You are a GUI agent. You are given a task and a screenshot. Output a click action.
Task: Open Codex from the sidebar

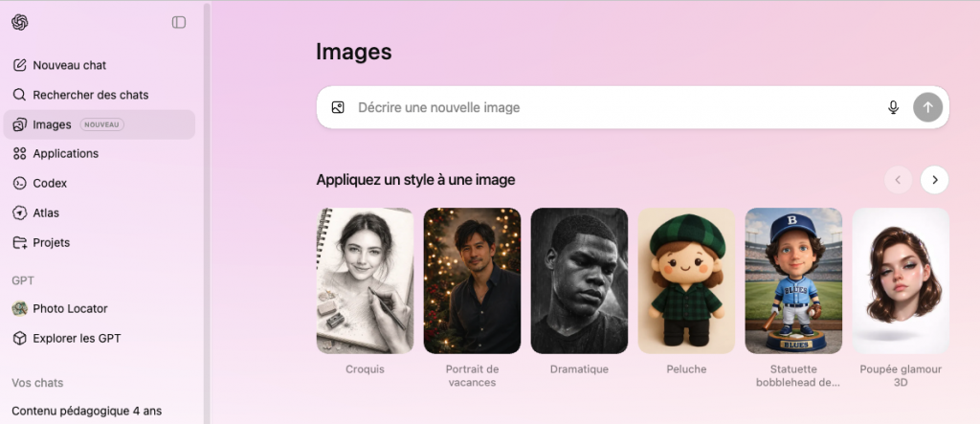(50, 183)
